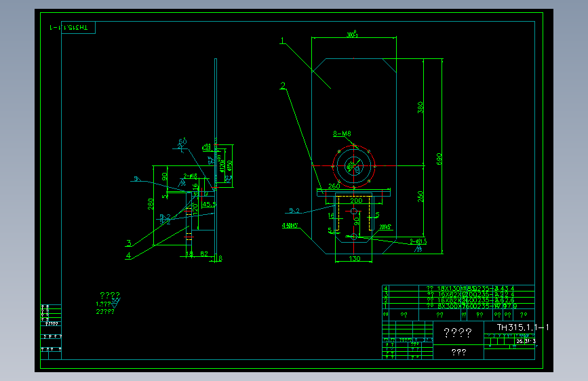Select the 380 vertical dimension
The image size is (588, 381).
420,108
